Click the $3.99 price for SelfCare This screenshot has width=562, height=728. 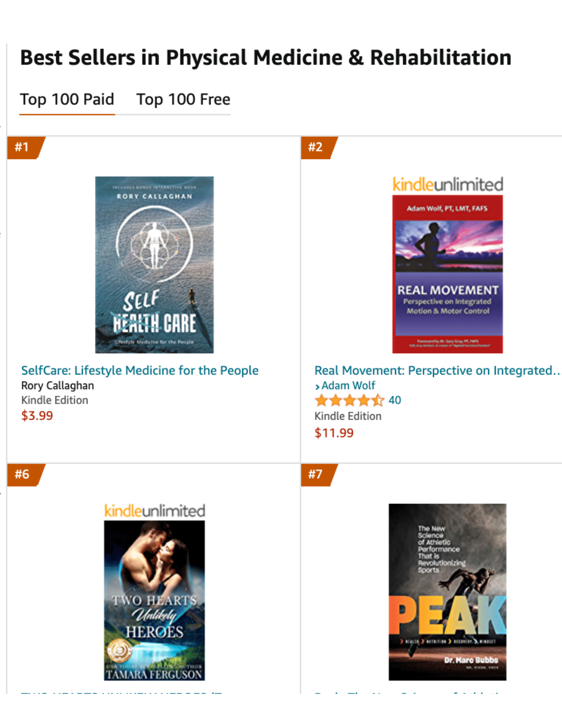pyautogui.click(x=37, y=416)
